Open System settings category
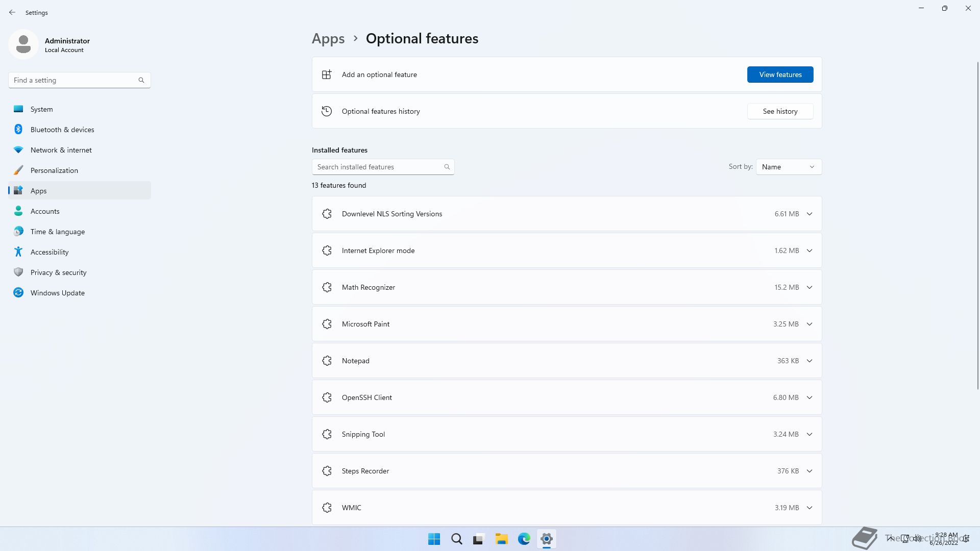The width and height of the screenshot is (980, 551). (80, 109)
